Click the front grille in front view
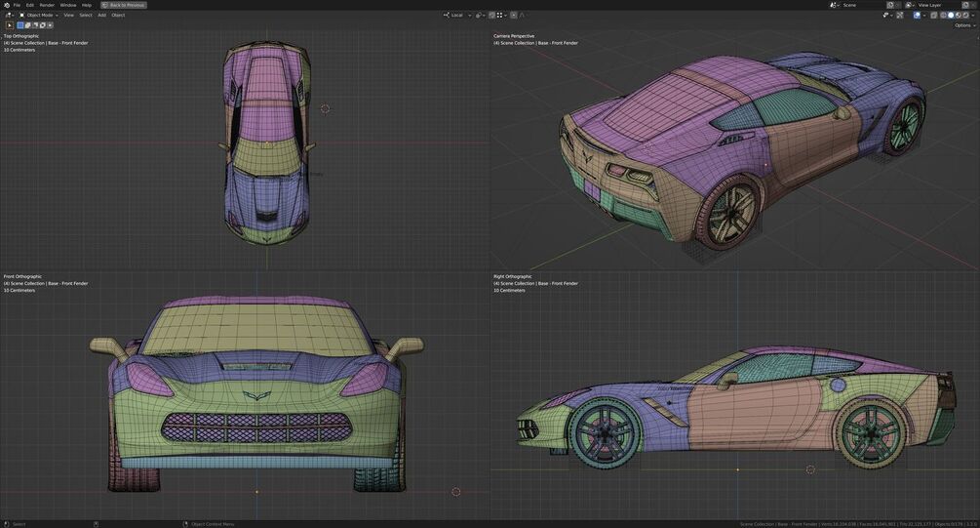Viewport: 980px width, 528px height. [256, 427]
